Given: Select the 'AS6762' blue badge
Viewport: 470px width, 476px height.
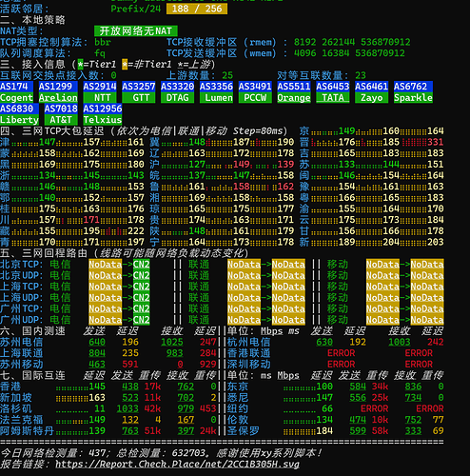Looking at the screenshot, I should pos(413,87).
